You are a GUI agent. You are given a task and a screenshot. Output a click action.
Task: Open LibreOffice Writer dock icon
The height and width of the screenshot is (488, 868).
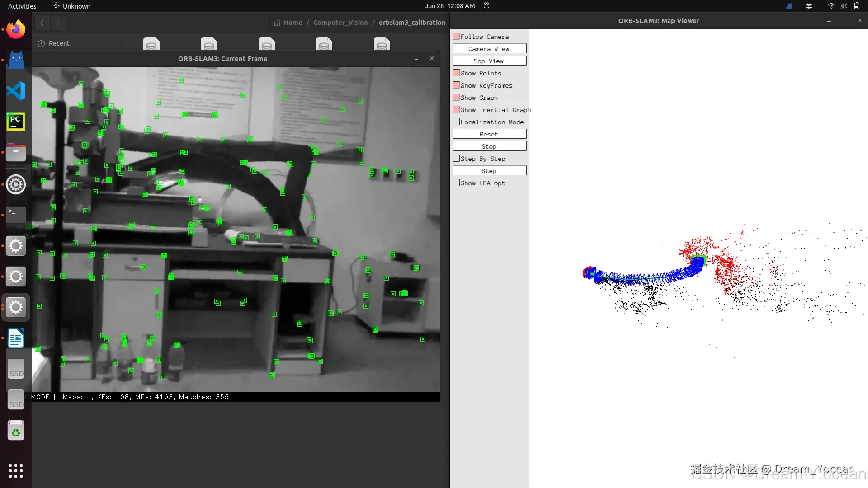pos(16,338)
